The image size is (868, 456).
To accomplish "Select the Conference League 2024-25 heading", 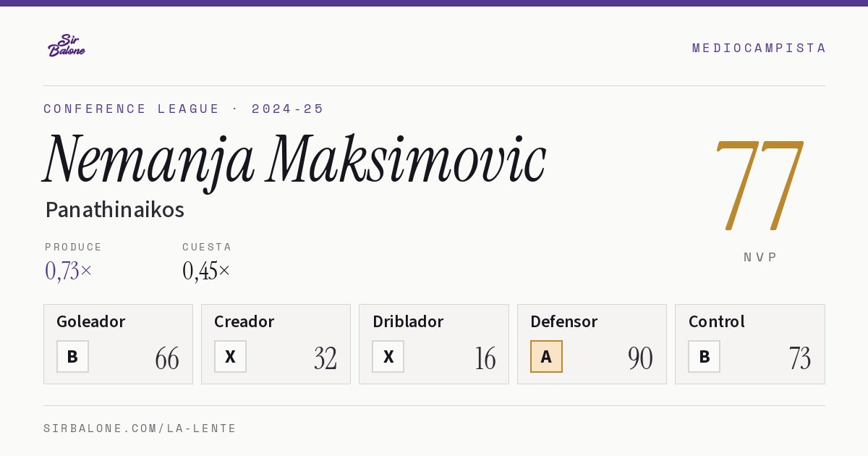I will (x=184, y=109).
